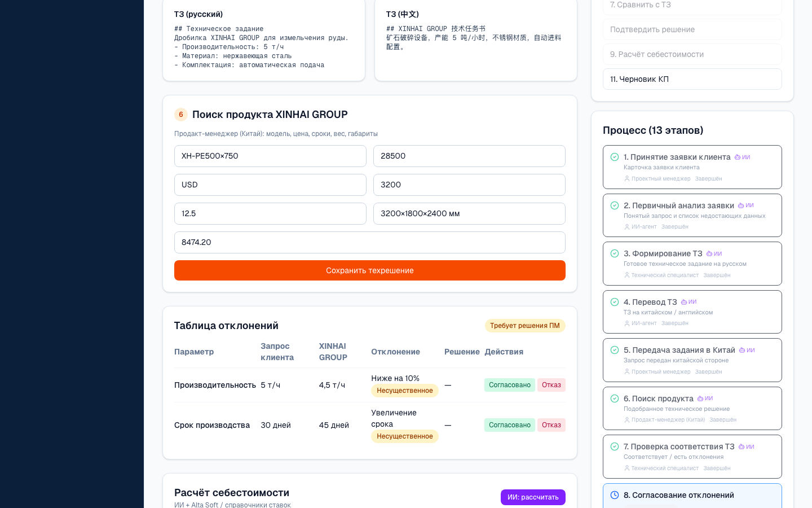
Task: Click the Расчёт себестоимости heading
Action: click(232, 493)
